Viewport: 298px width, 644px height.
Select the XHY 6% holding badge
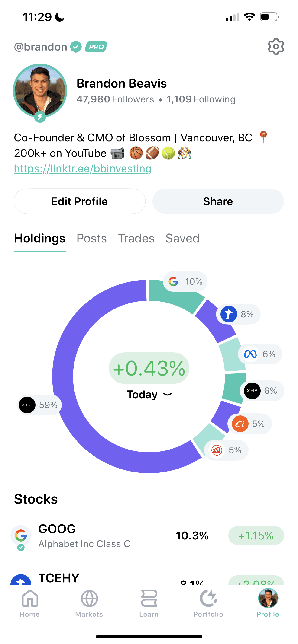click(x=262, y=391)
